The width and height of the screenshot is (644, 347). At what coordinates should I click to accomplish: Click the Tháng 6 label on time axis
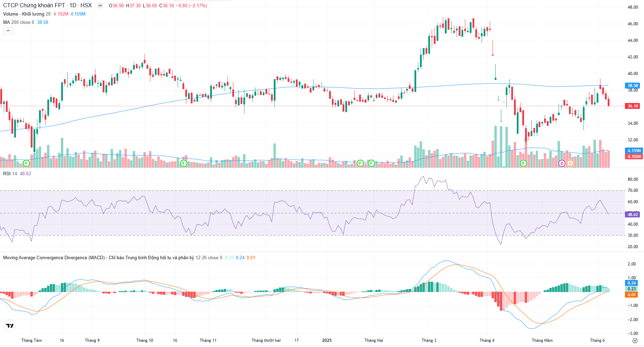tap(597, 340)
